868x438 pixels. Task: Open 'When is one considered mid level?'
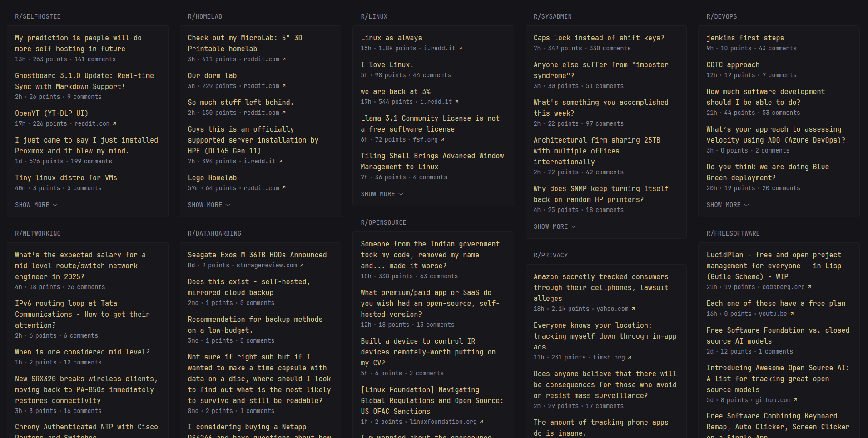click(82, 352)
